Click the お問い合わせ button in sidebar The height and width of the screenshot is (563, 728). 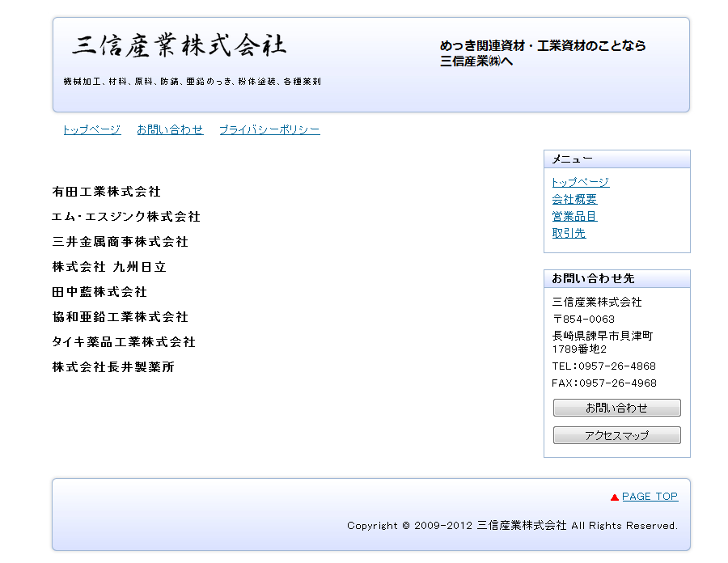coord(616,408)
